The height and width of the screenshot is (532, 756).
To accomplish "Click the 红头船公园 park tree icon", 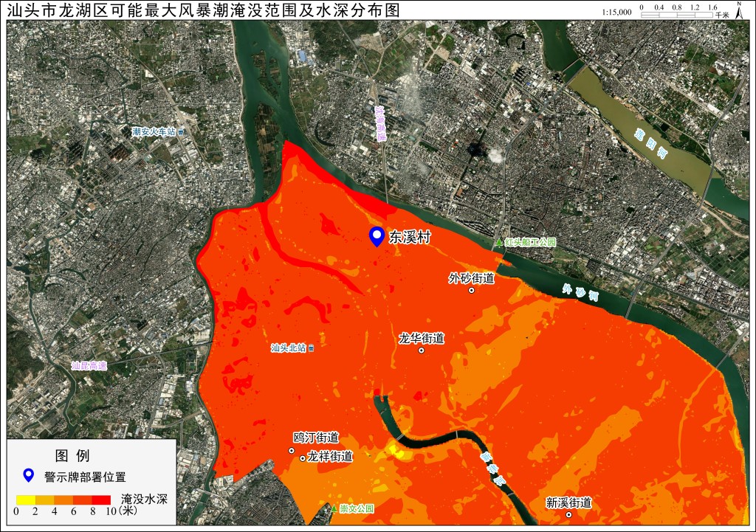I will pos(500,242).
